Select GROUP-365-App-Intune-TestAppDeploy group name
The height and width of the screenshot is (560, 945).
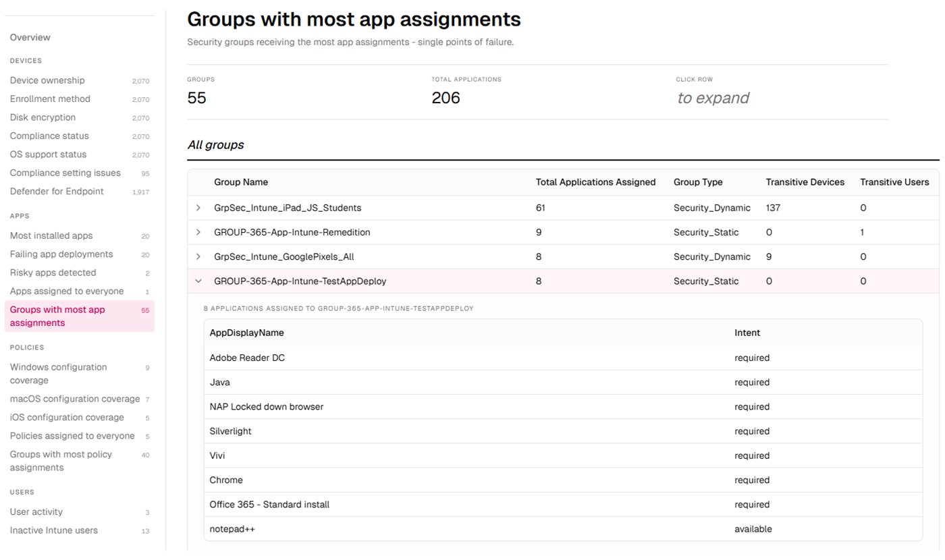click(300, 281)
